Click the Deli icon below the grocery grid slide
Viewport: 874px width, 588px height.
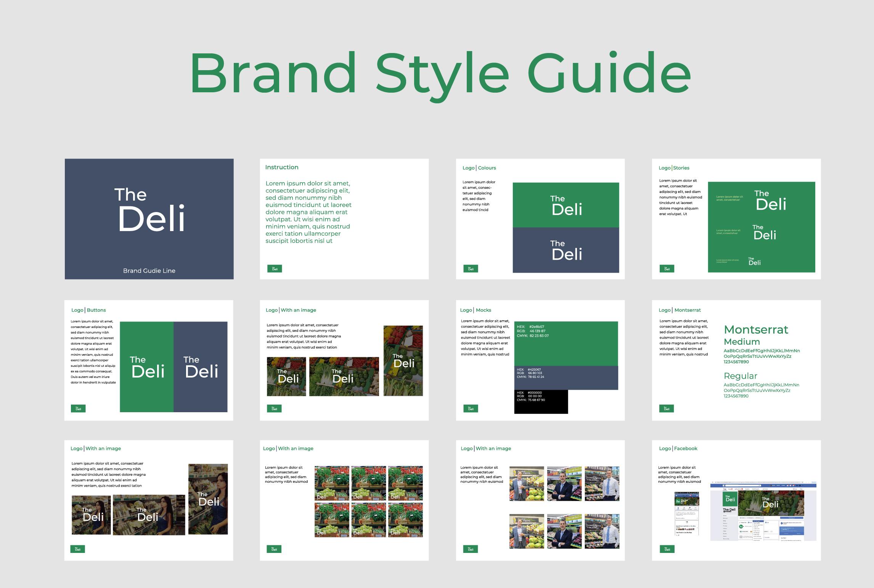(x=274, y=549)
